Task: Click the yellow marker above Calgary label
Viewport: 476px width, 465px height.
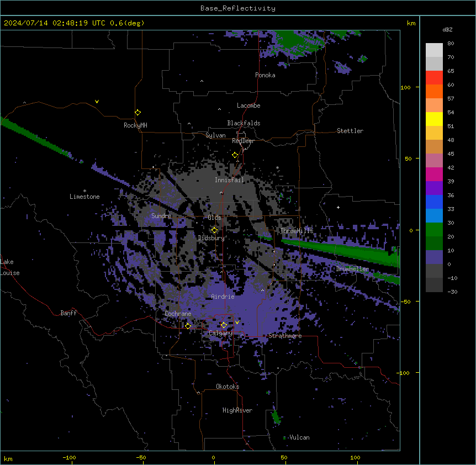Action: coord(224,325)
